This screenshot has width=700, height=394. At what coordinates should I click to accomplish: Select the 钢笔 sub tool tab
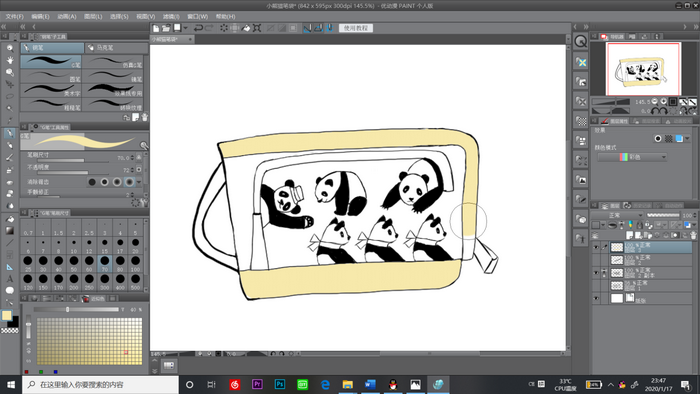pos(52,47)
